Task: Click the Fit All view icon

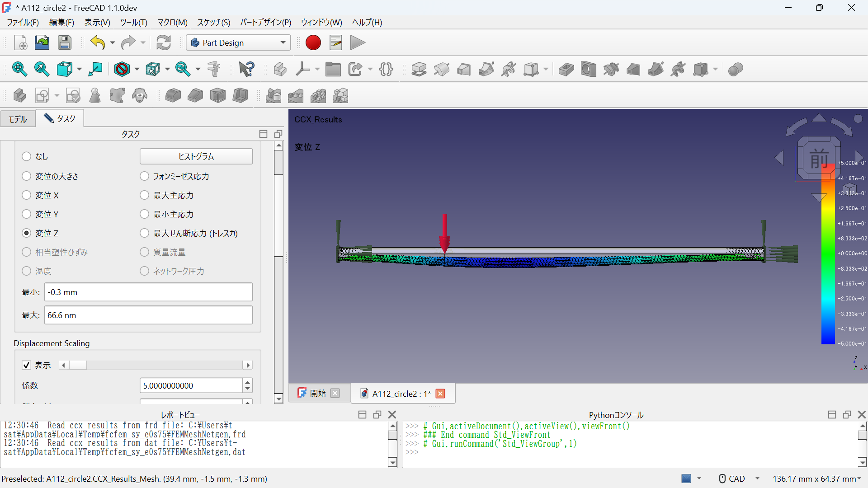Action: click(19, 69)
